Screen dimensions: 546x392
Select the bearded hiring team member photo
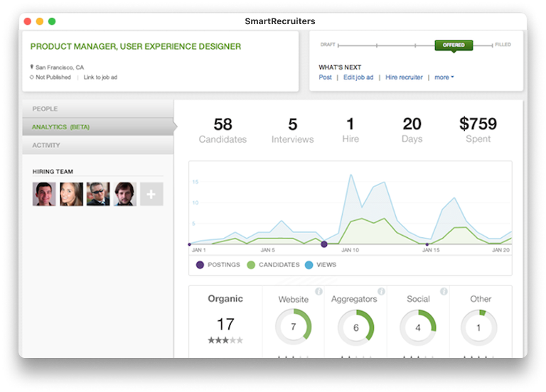click(x=125, y=194)
